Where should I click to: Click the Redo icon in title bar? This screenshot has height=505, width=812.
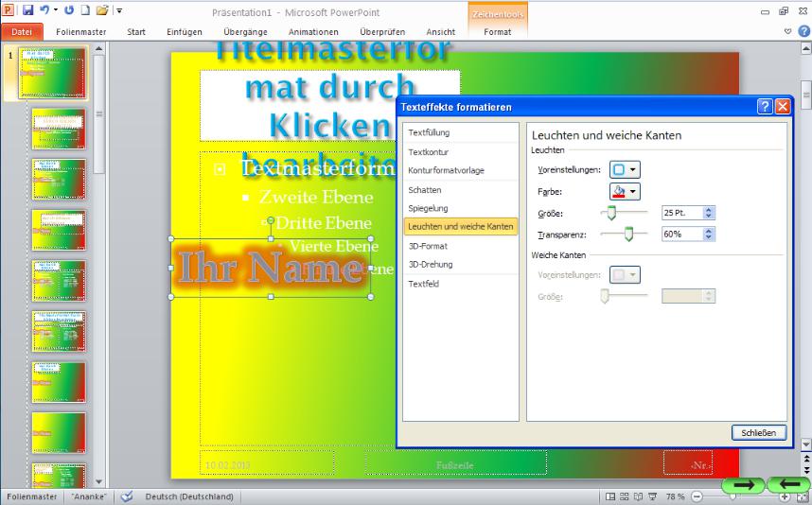point(69,10)
